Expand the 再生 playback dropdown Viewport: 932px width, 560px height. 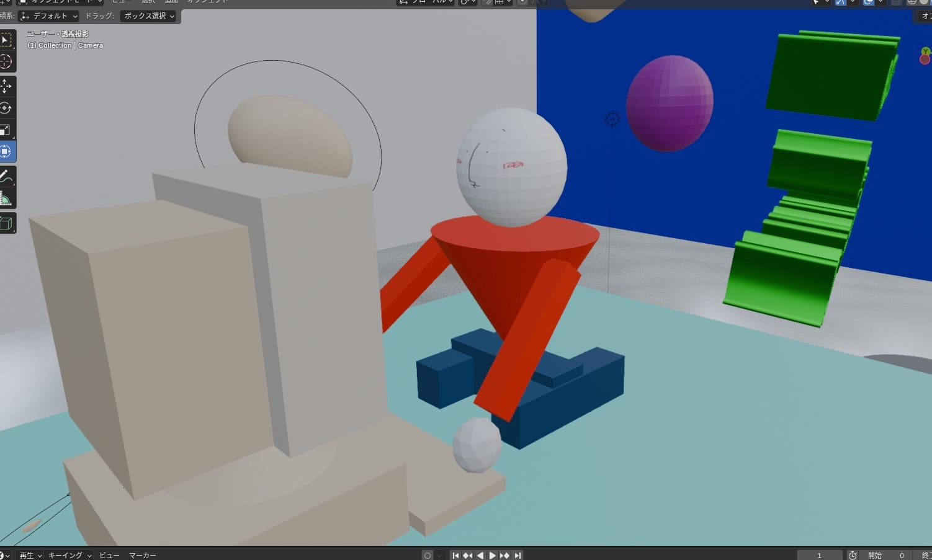tap(30, 555)
